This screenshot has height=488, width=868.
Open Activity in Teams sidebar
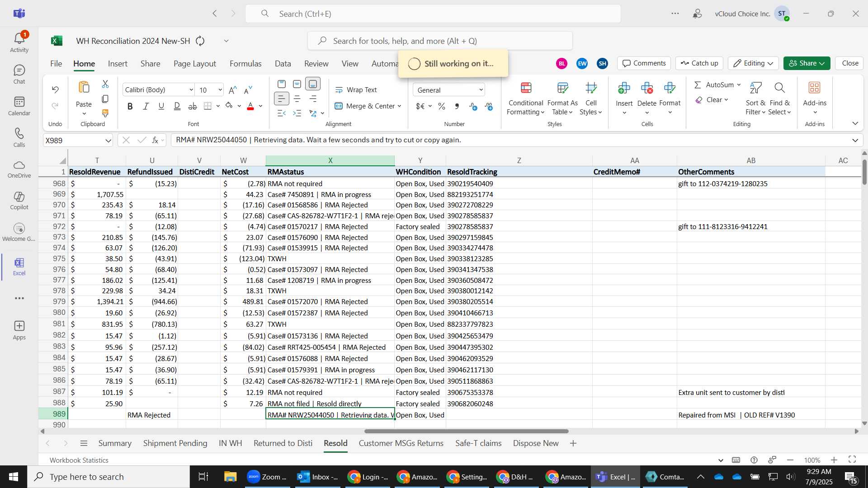coord(19,42)
